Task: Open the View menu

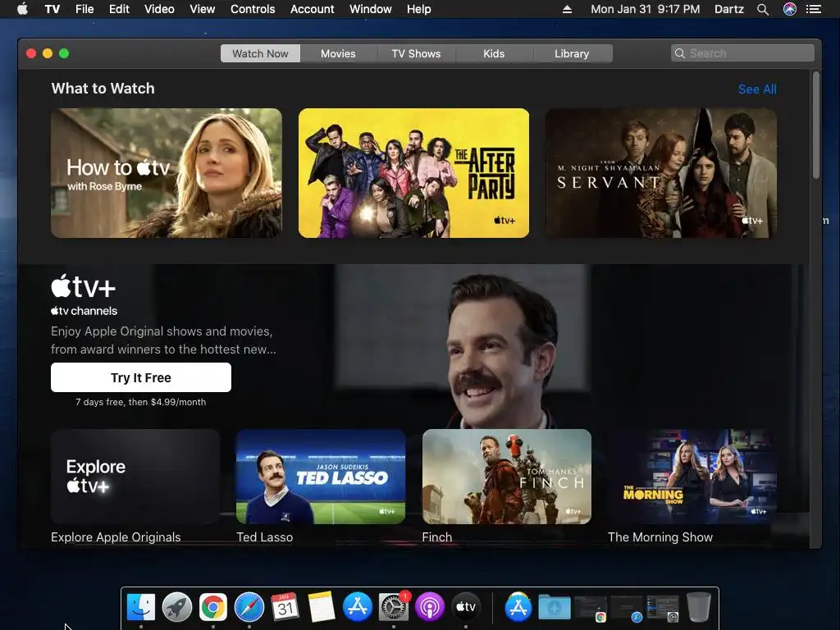Action: 202,9
